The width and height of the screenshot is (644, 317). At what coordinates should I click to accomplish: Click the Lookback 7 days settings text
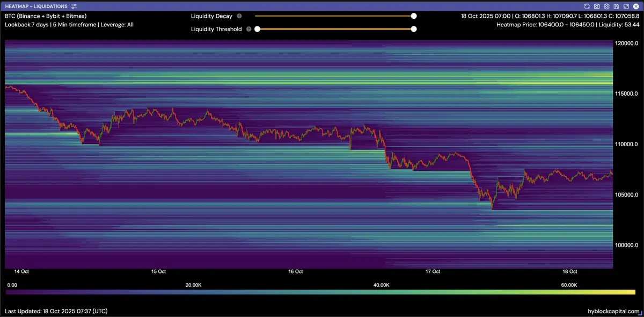(69, 25)
